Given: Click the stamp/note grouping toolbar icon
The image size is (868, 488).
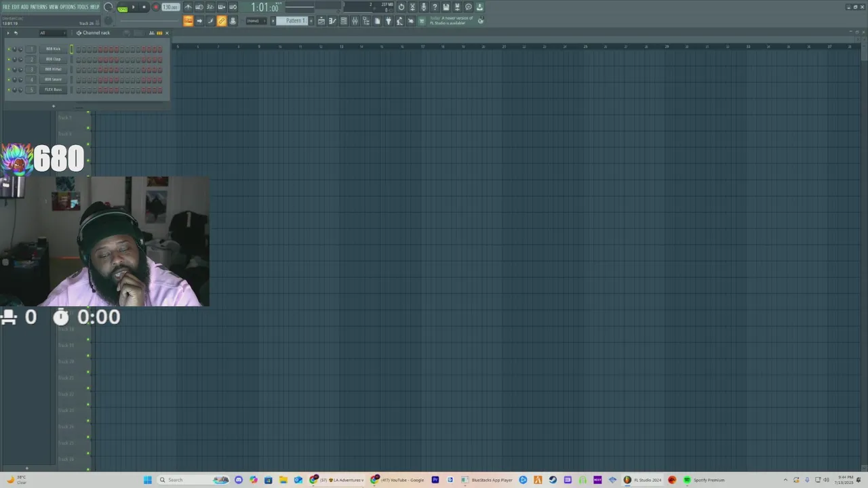Looking at the screenshot, I should (233, 21).
